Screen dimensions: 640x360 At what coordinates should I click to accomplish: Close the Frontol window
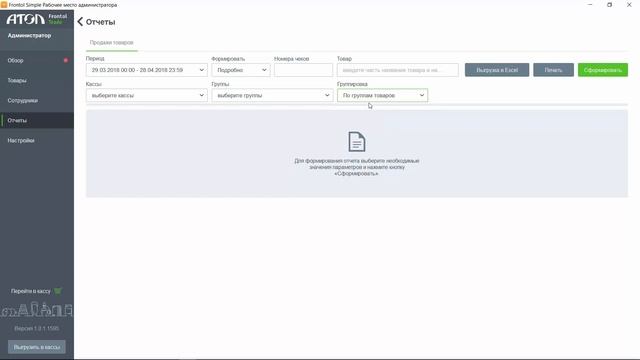[x=629, y=5]
